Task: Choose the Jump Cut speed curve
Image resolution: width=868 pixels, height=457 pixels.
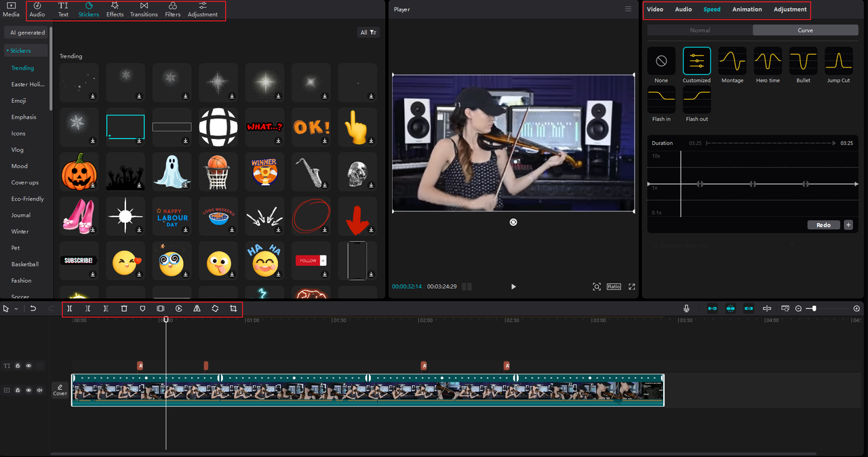Action: click(838, 61)
